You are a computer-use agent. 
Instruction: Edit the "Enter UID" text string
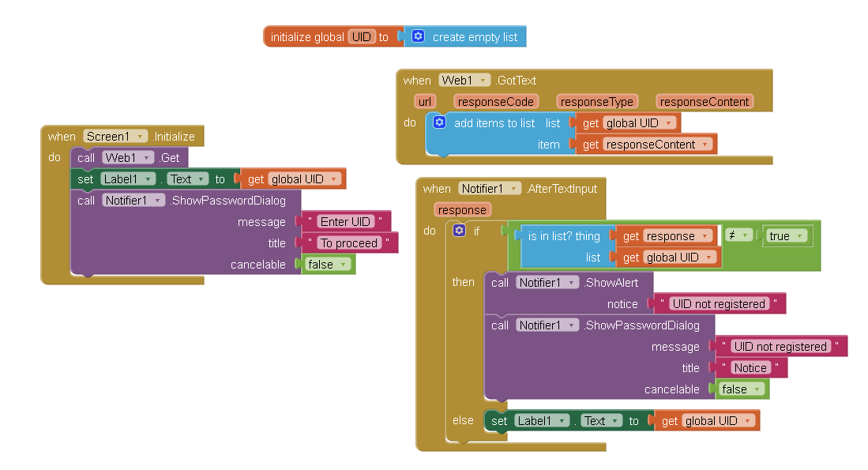click(346, 222)
